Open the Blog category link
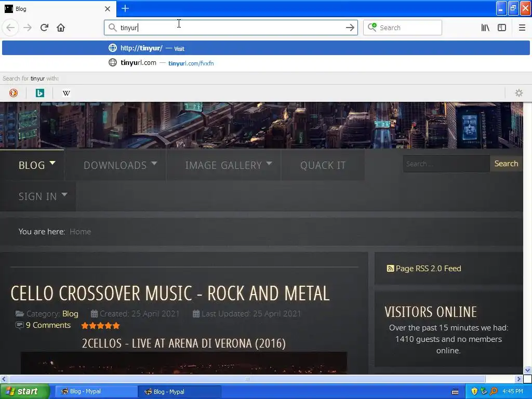Image resolution: width=532 pixels, height=399 pixels. pyautogui.click(x=70, y=313)
